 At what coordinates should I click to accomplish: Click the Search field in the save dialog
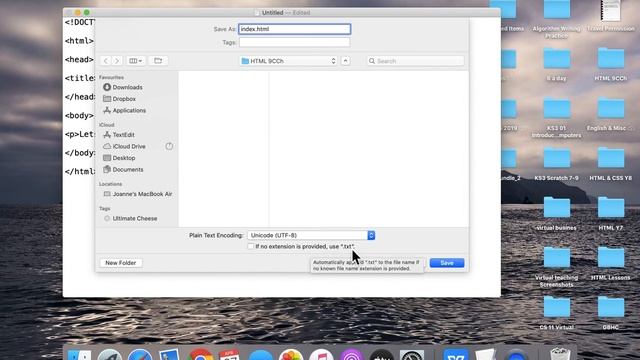416,61
